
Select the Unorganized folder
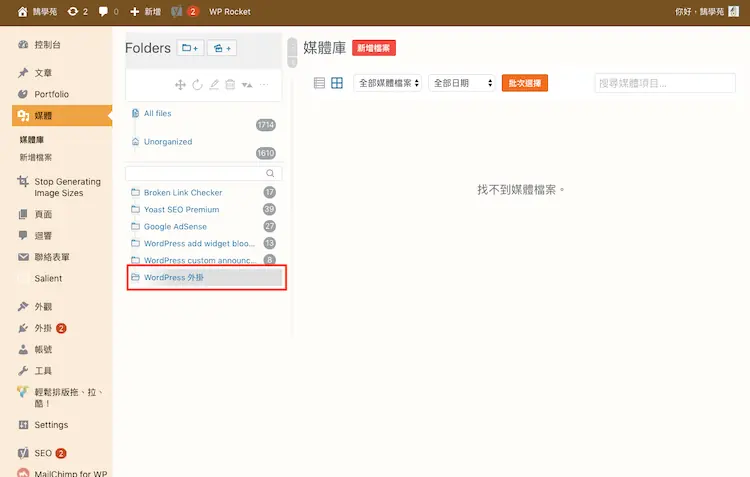pyautogui.click(x=168, y=142)
